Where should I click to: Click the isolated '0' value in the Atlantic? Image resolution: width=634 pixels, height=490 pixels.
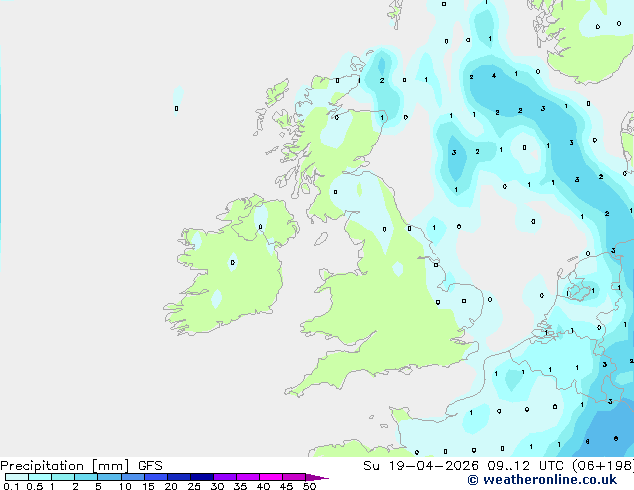(176, 108)
